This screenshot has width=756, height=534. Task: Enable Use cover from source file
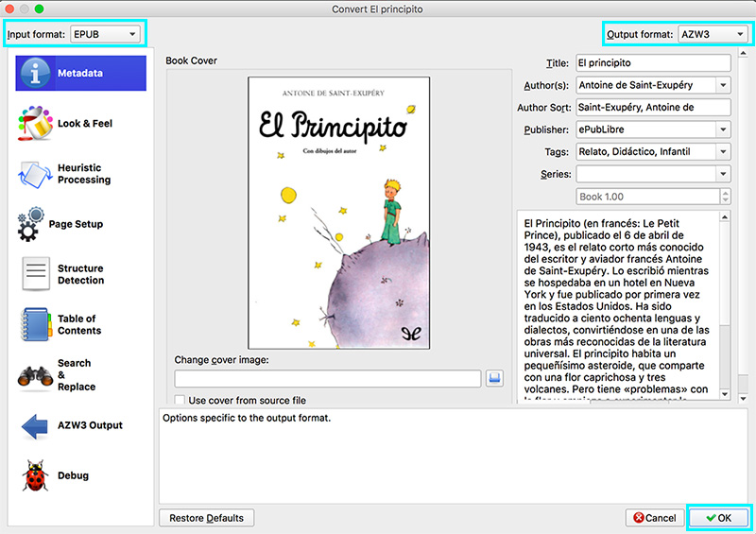(180, 400)
